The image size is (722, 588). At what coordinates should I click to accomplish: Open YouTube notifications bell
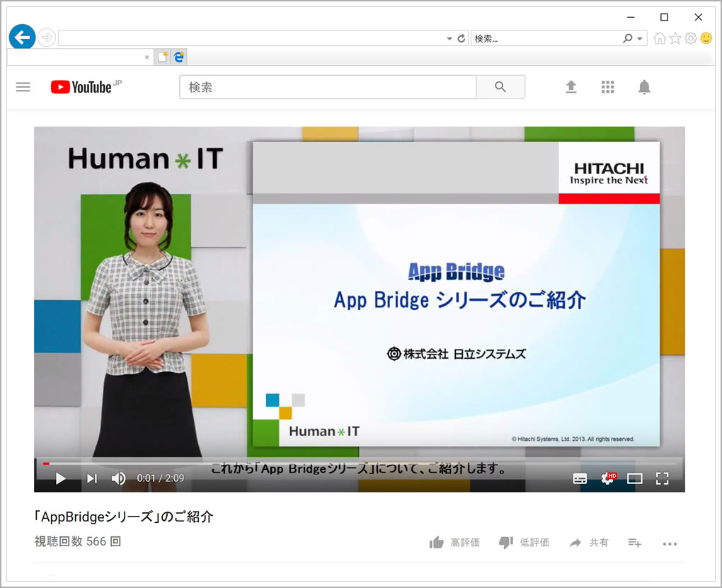point(644,86)
